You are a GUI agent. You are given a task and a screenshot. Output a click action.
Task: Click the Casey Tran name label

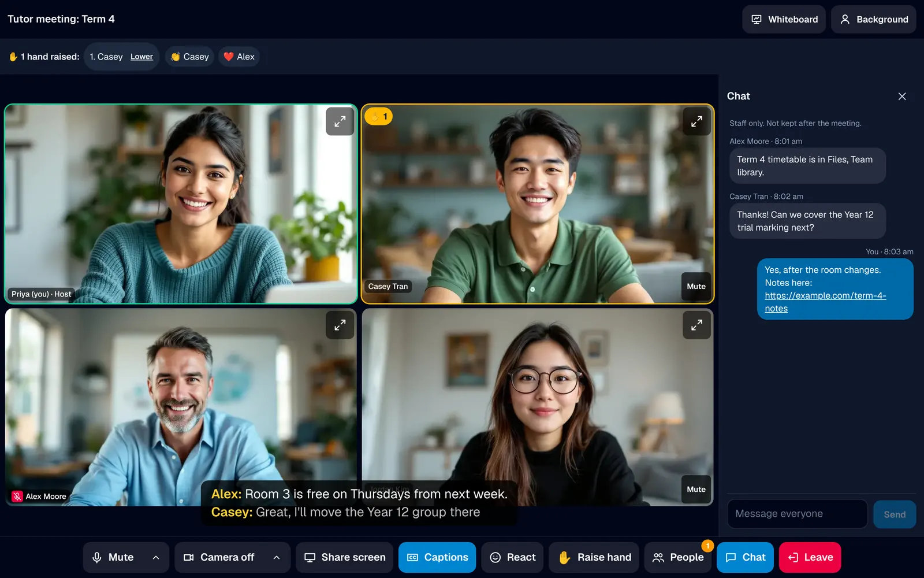click(x=388, y=286)
